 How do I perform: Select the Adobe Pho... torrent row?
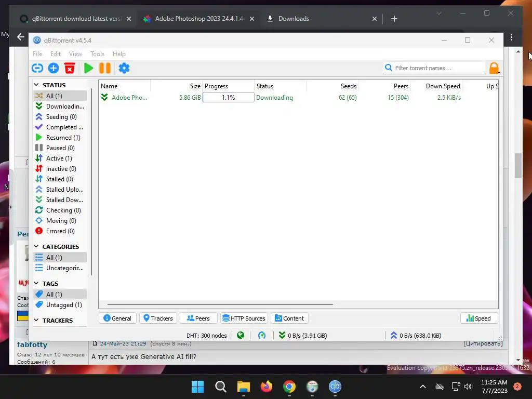point(298,97)
